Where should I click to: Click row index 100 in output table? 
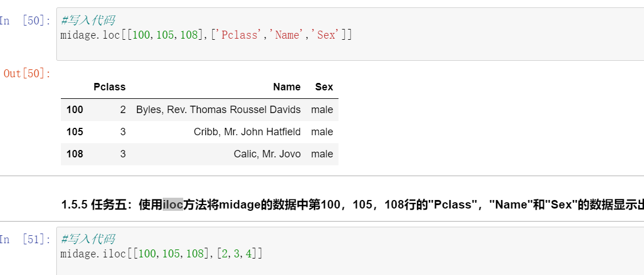click(x=75, y=110)
